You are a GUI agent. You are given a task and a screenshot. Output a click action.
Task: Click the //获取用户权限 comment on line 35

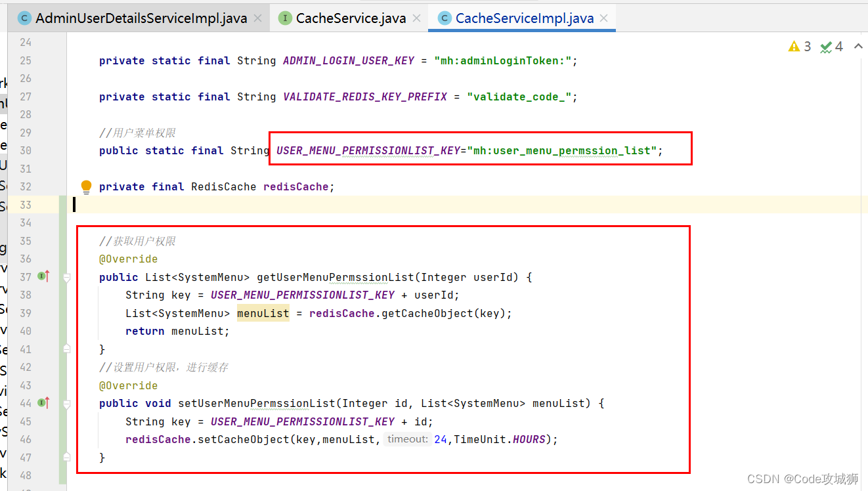pyautogui.click(x=137, y=241)
